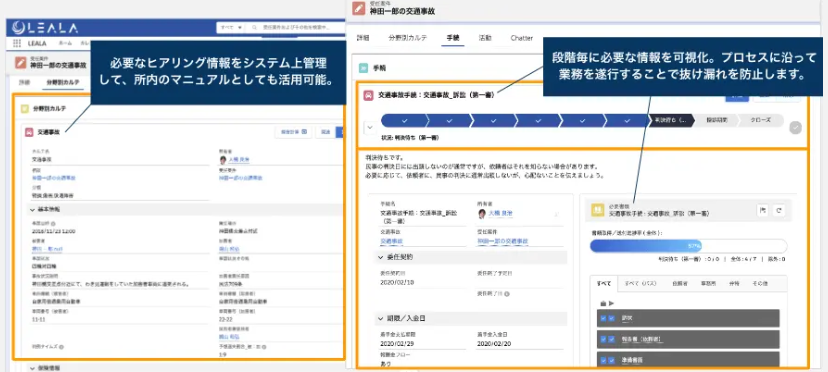
Task: Open the Chatter tab
Action: [x=522, y=38]
